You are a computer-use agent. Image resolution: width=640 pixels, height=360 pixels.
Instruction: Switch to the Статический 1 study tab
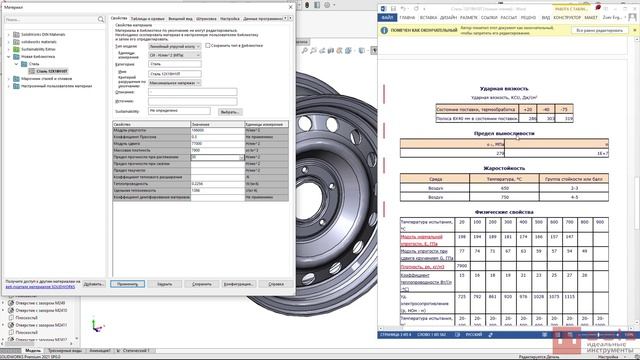click(133, 351)
